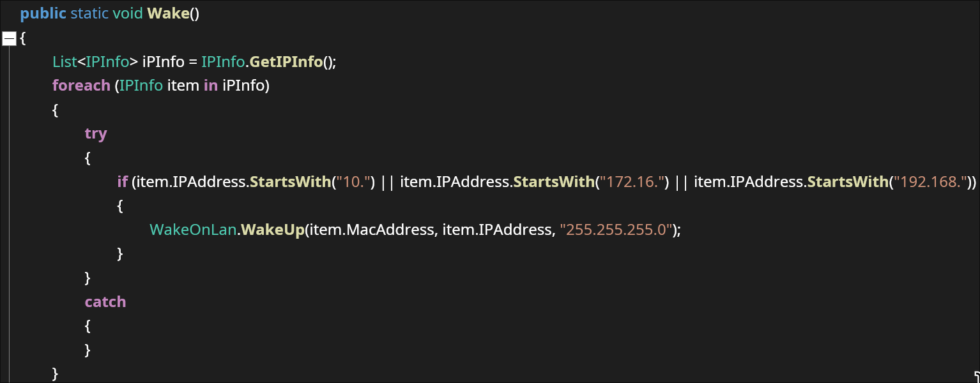Click the try keyword

point(96,133)
